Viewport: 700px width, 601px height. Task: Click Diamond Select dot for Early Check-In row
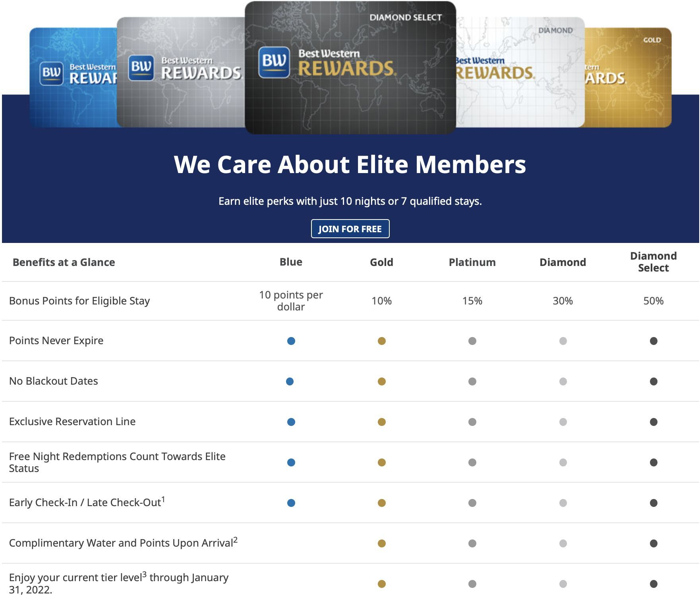click(653, 503)
